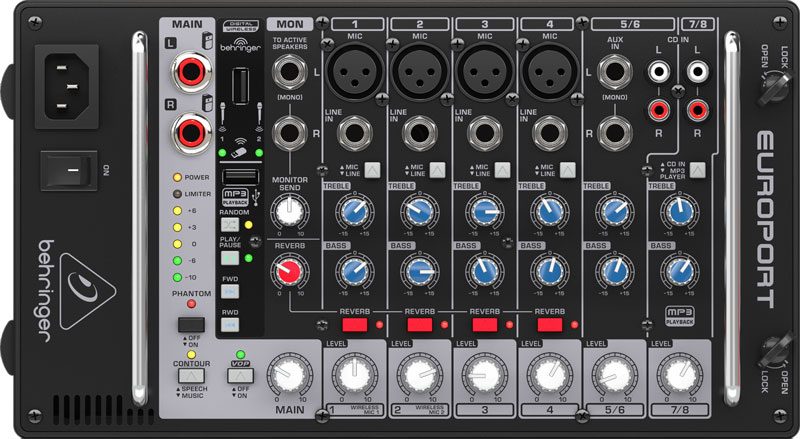Click the PLAY/PAUSE button
Screen dimensions: 800x439
(230, 258)
